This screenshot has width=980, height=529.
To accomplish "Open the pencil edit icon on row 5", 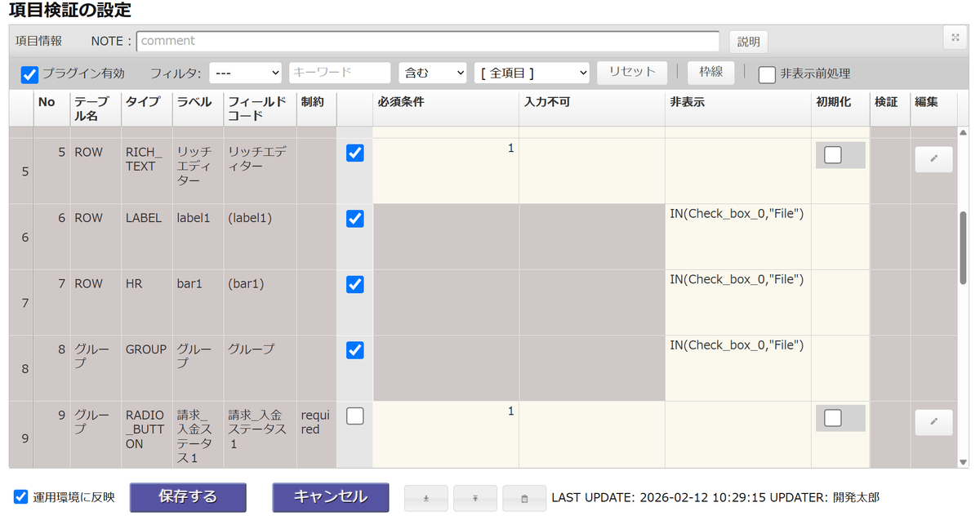I will coord(933,159).
